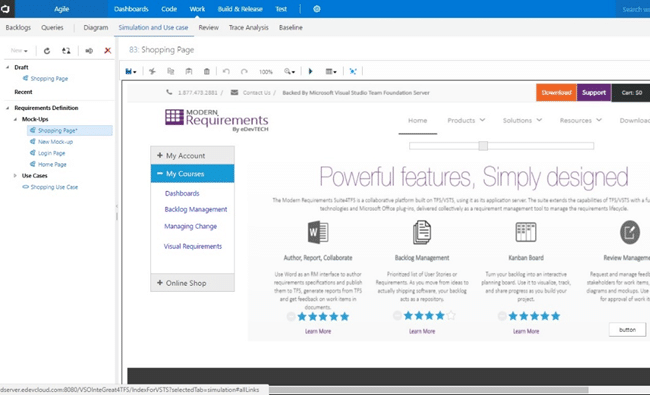Click the redo arrow icon
650x395 pixels.
pos(244,71)
